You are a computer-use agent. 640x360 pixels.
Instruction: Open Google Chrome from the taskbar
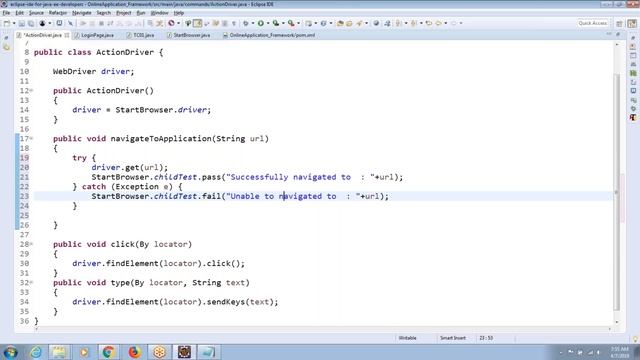[109, 352]
